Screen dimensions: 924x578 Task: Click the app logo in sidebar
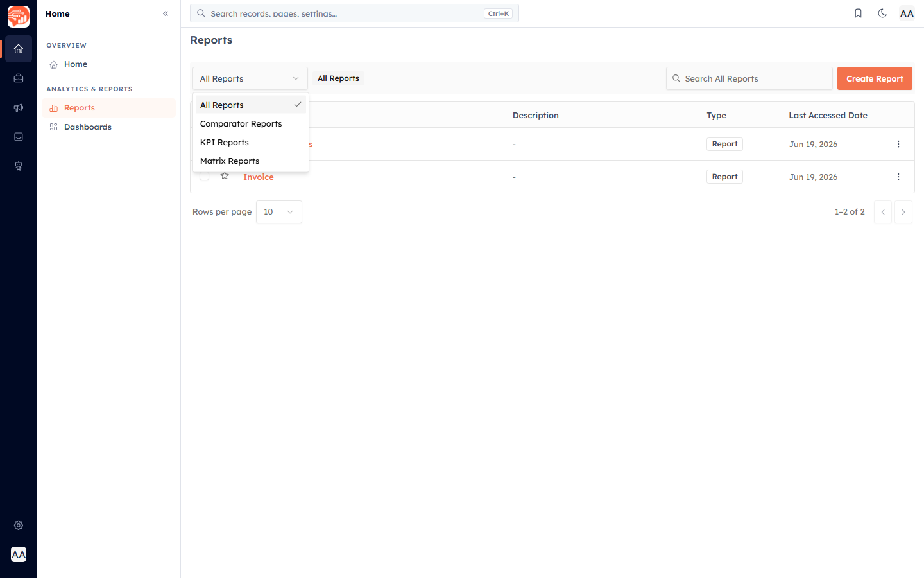[x=19, y=17]
